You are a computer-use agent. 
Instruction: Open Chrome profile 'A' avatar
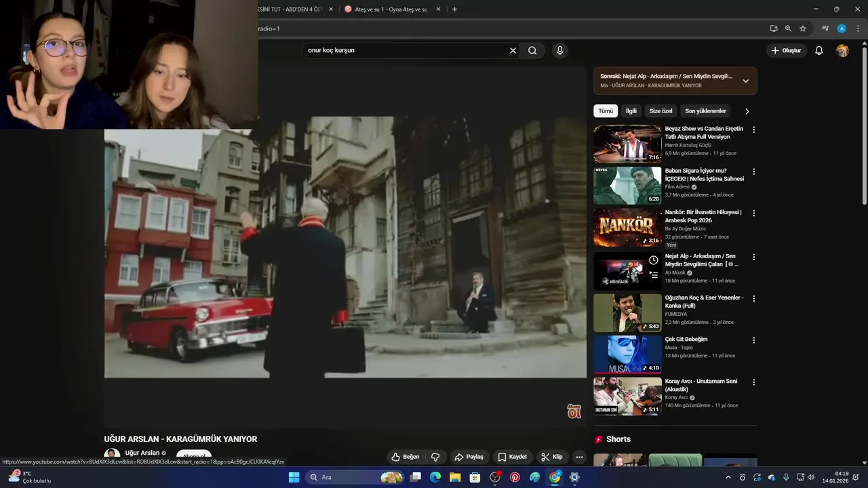842,28
